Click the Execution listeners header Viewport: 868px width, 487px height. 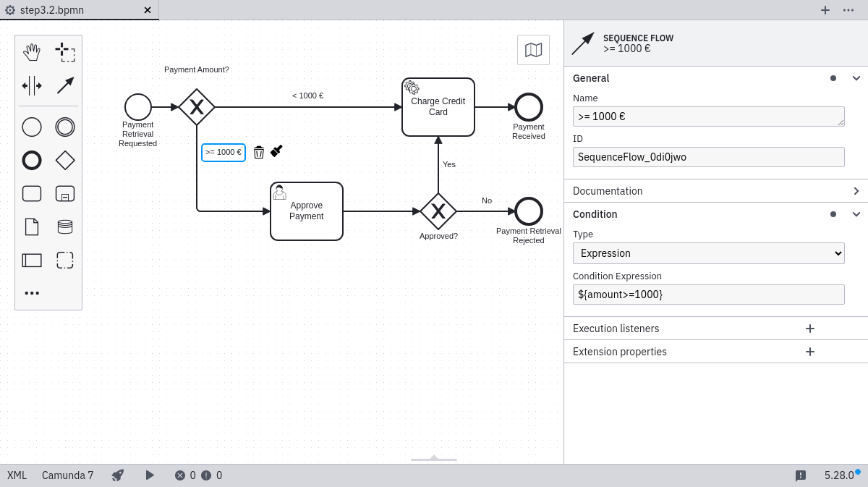616,329
